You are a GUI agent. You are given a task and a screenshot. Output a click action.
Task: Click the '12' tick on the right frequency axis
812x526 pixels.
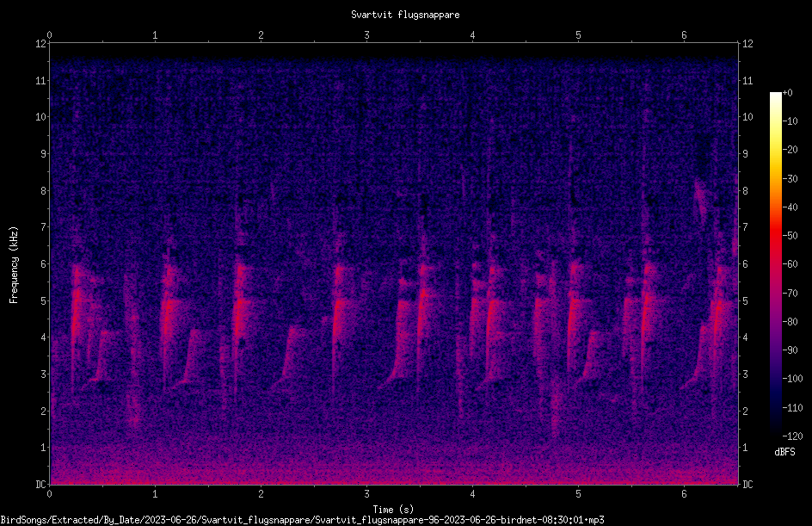point(747,44)
